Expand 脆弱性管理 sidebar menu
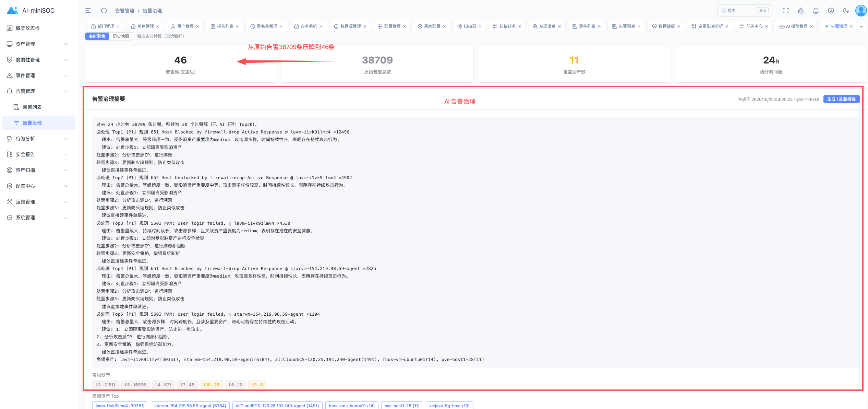Viewport: 868px width, 409px height. point(38,60)
